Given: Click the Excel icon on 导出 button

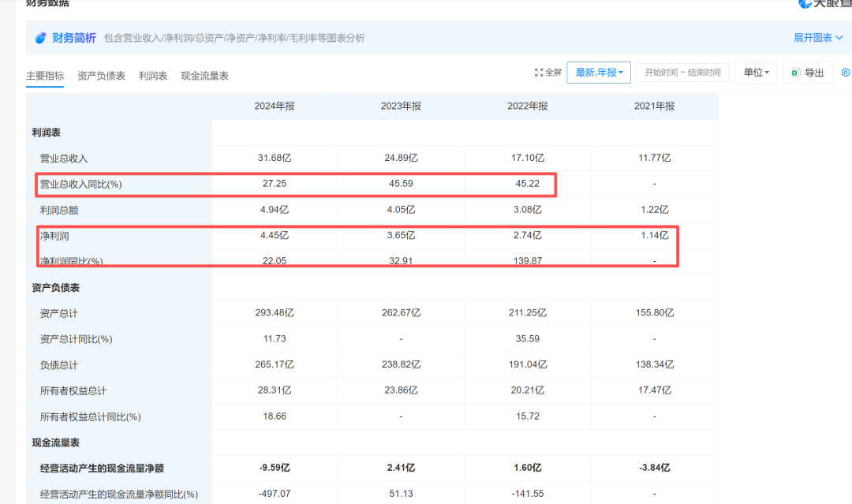Looking at the screenshot, I should tap(795, 73).
